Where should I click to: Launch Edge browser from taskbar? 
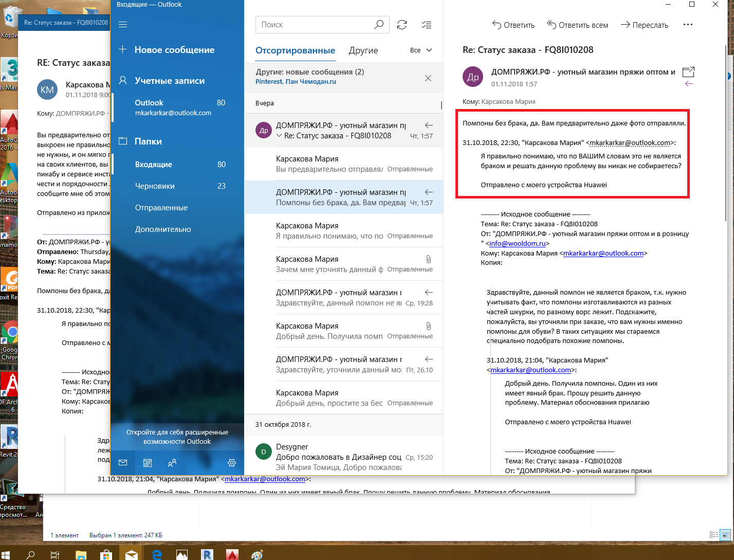(157, 555)
